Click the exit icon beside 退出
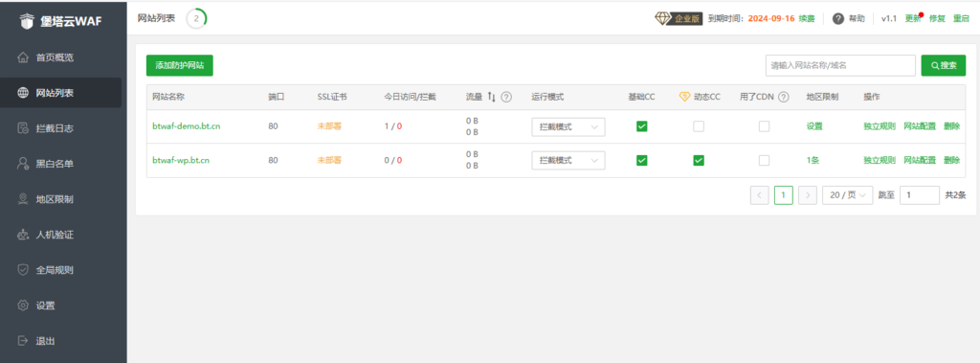Image resolution: width=980 pixels, height=363 pixels. point(23,341)
